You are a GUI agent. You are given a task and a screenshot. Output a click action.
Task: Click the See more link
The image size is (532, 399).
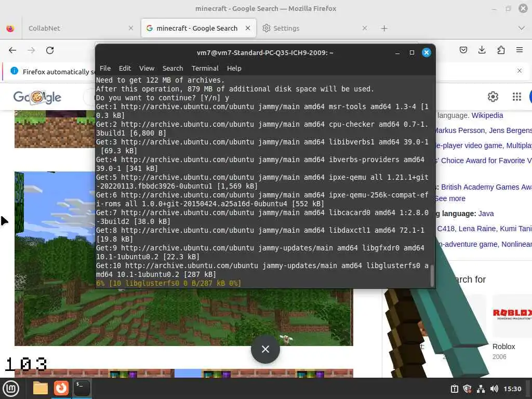(x=450, y=198)
